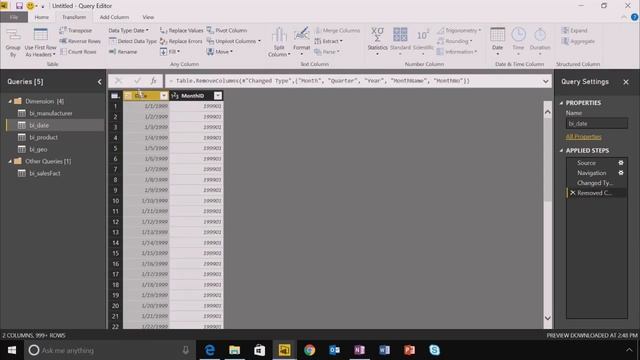Image resolution: width=640 pixels, height=360 pixels.
Task: Open File Explorer from taskbar
Action: [x=234, y=350]
